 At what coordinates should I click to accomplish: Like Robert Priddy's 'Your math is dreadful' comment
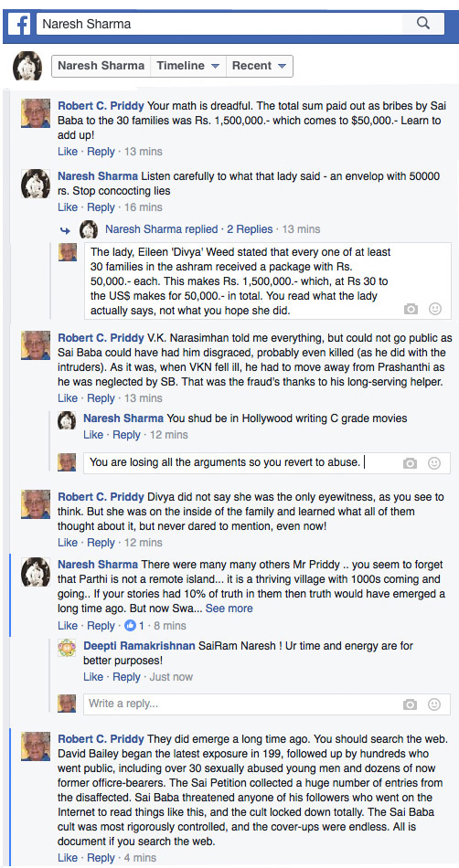click(68, 152)
